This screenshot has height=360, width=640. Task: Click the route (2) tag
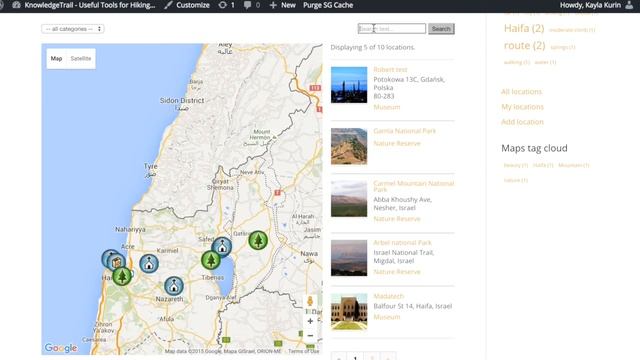click(524, 45)
